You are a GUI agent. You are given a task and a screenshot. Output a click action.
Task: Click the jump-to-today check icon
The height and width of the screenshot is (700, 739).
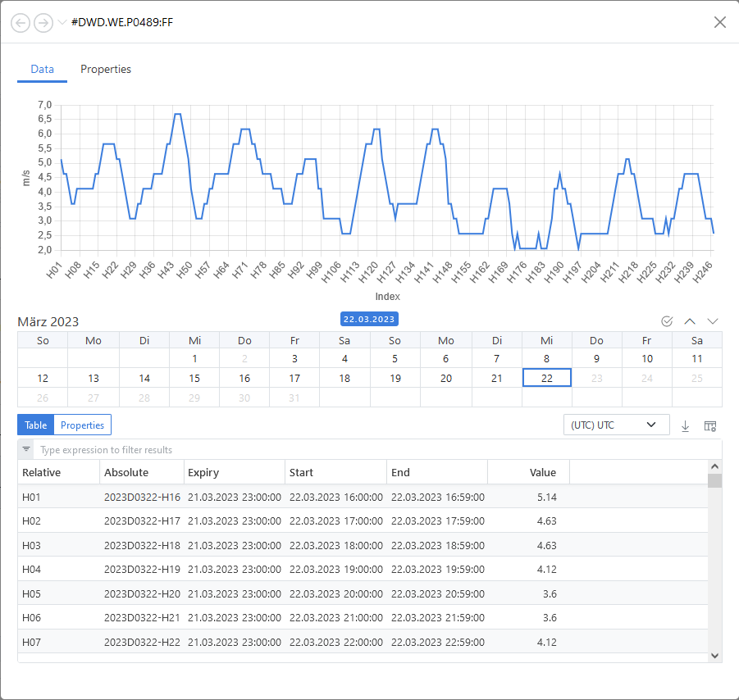[x=667, y=321]
